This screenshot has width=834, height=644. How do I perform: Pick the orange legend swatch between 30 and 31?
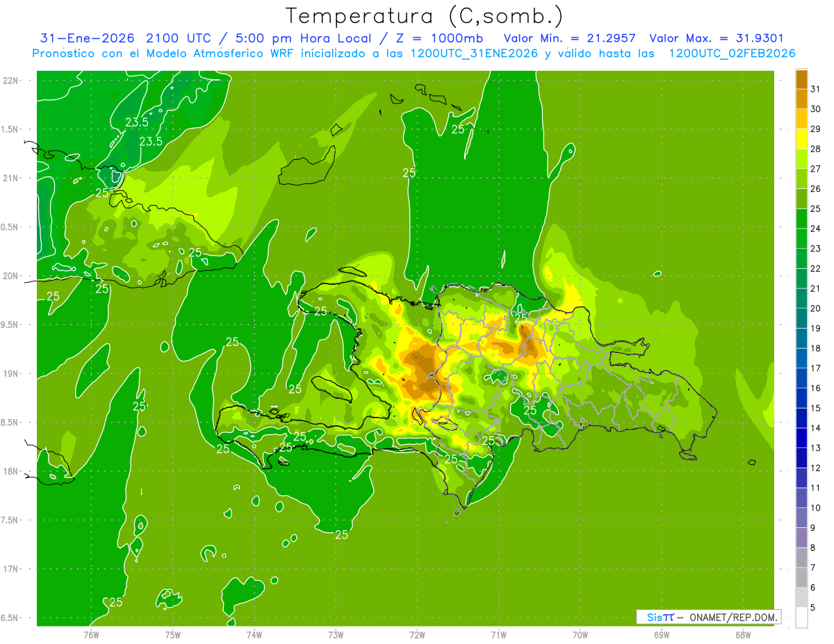click(801, 99)
